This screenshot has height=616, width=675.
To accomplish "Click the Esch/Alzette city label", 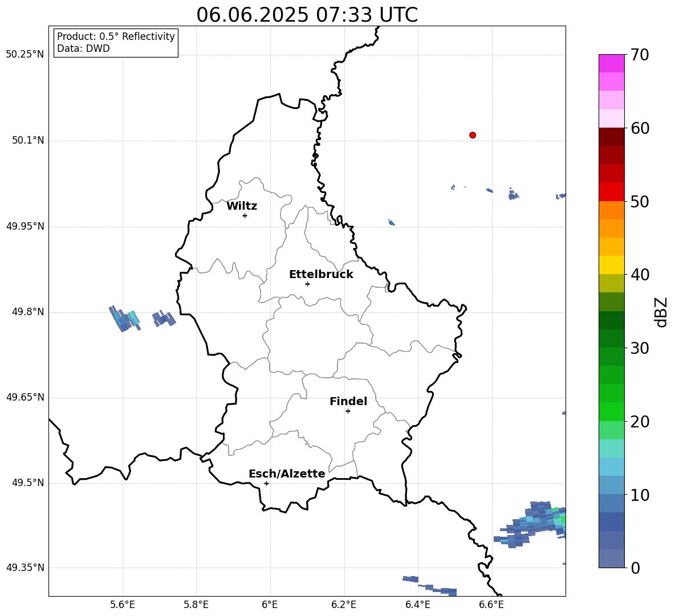I will [287, 474].
